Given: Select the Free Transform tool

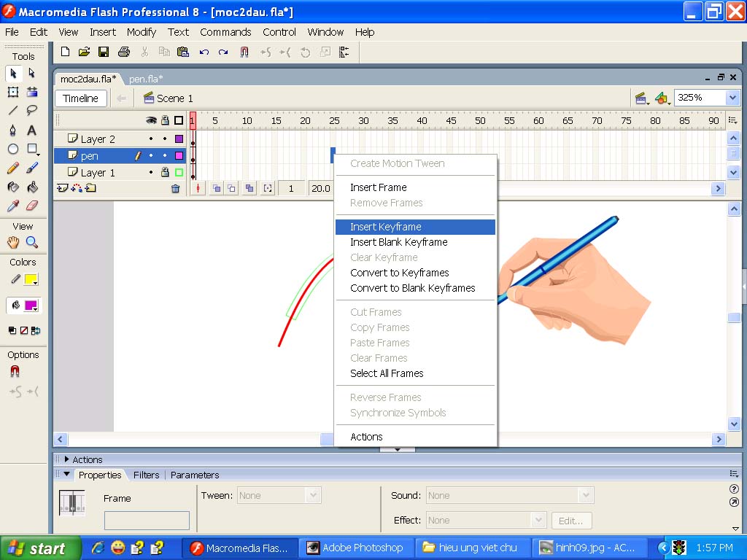Looking at the screenshot, I should coord(13,92).
